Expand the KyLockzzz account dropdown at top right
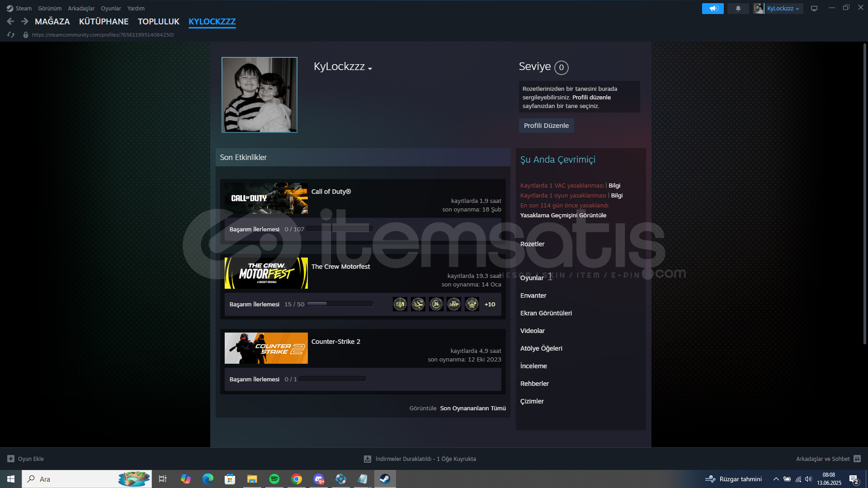The height and width of the screenshot is (488, 868). pos(783,9)
